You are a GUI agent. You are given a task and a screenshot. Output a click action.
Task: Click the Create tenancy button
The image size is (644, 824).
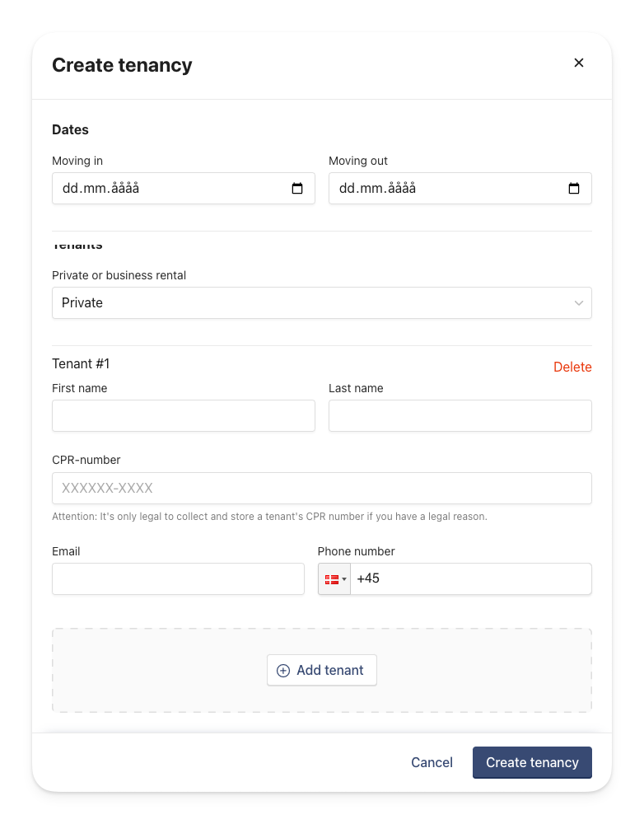point(532,762)
